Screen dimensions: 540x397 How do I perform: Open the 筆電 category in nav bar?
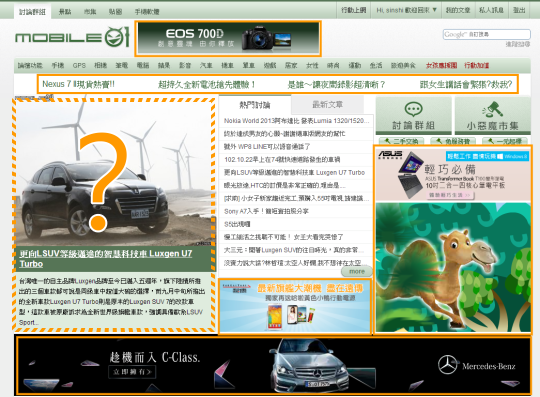click(122, 65)
